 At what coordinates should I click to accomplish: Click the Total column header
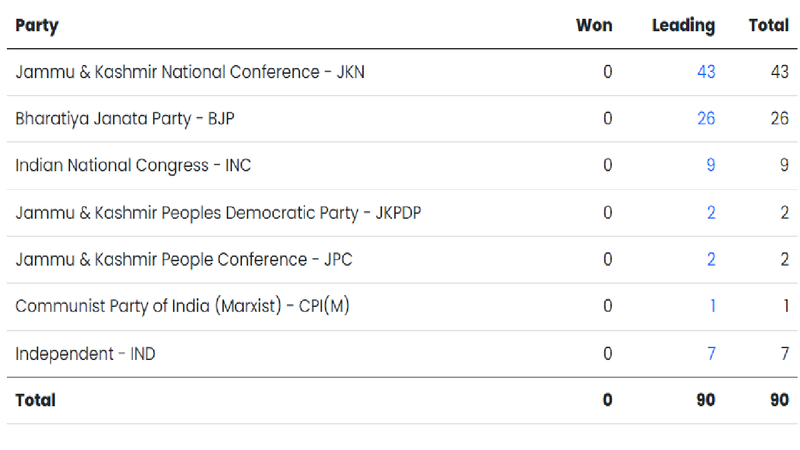pyautogui.click(x=768, y=25)
